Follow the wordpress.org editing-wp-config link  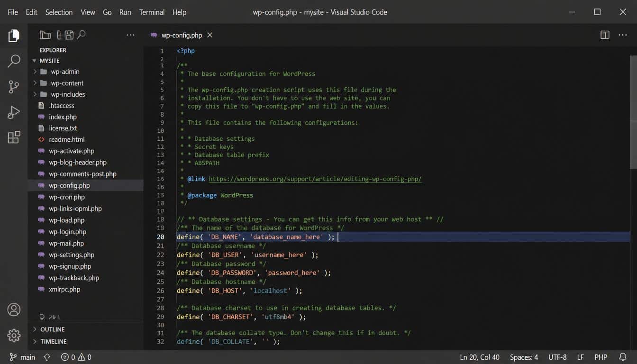(315, 179)
